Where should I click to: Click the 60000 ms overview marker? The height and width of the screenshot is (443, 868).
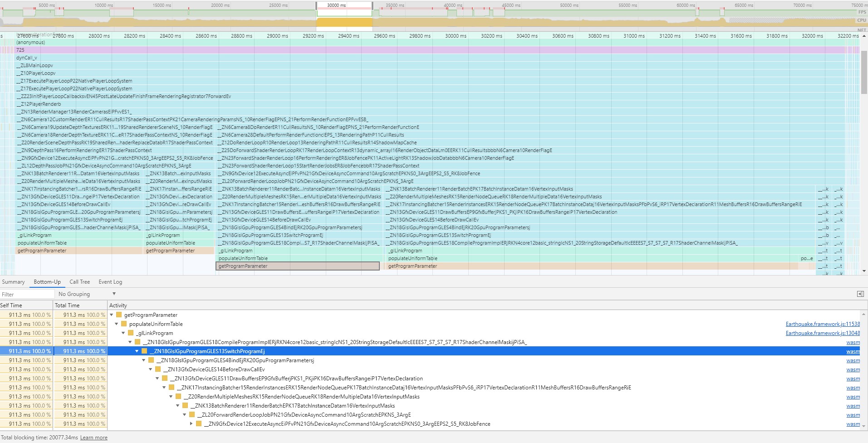pyautogui.click(x=686, y=5)
